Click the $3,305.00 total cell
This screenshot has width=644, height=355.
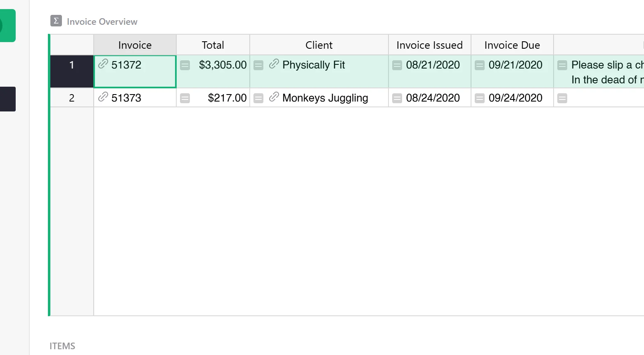213,71
